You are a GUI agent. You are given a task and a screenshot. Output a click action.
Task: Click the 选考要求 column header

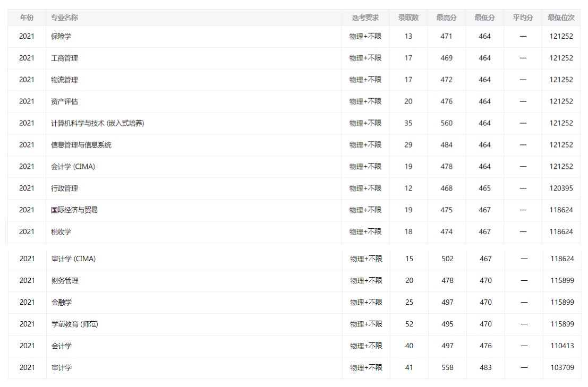click(x=365, y=18)
